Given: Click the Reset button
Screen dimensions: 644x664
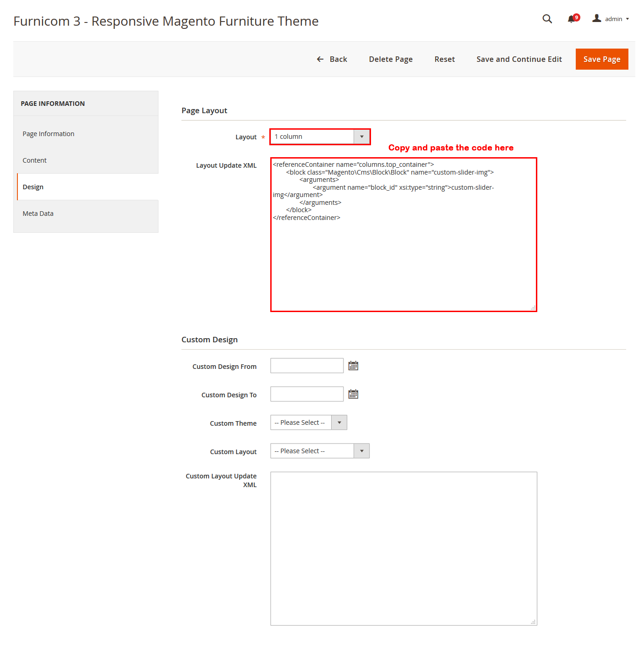Looking at the screenshot, I should (x=444, y=59).
